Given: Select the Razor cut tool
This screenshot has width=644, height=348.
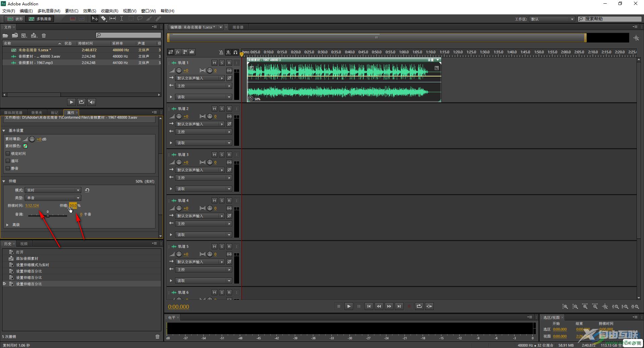Looking at the screenshot, I should click(x=104, y=19).
